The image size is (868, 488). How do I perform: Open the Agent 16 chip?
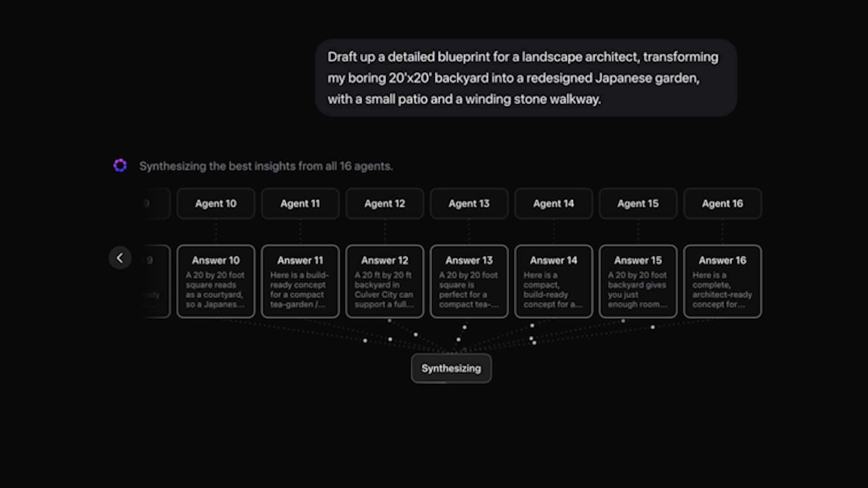(x=722, y=204)
